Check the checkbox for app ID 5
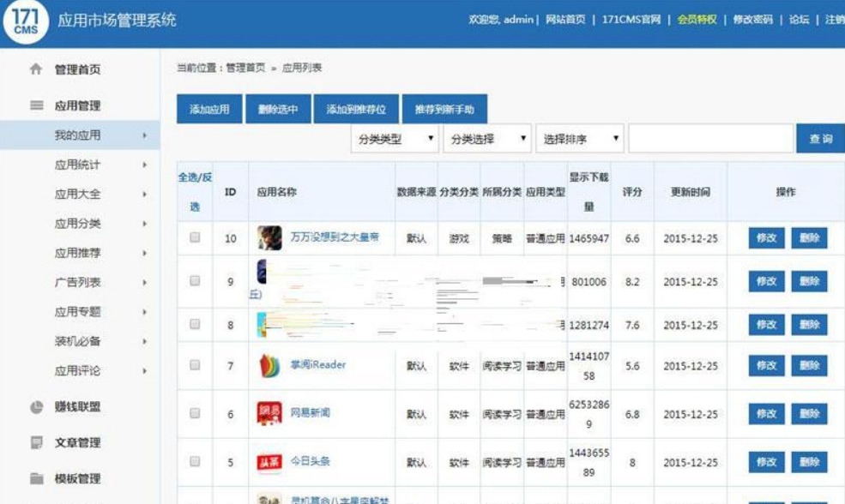The height and width of the screenshot is (504, 845). click(x=195, y=461)
